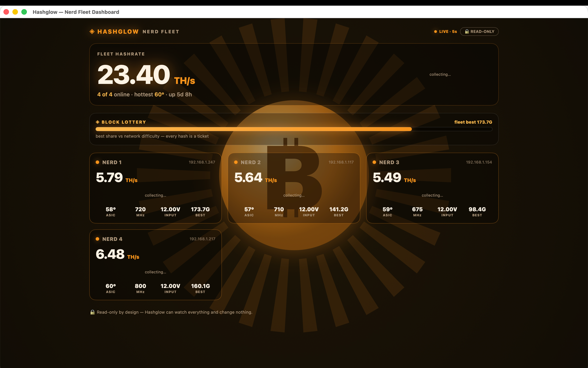Click the 720 MHz frequency value
This screenshot has height=368, width=588.
coord(140,209)
